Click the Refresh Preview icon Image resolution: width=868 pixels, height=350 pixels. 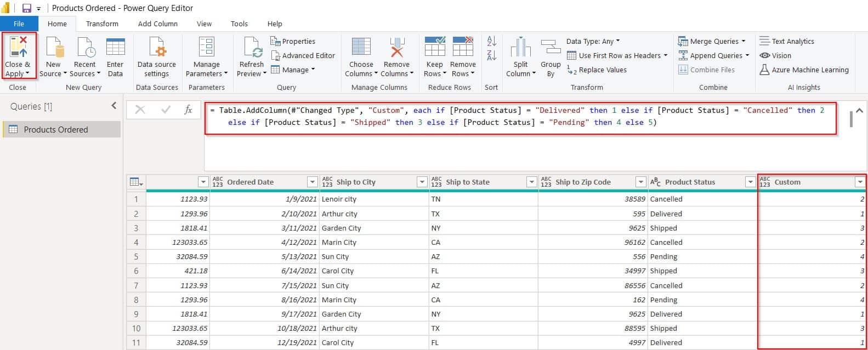252,47
